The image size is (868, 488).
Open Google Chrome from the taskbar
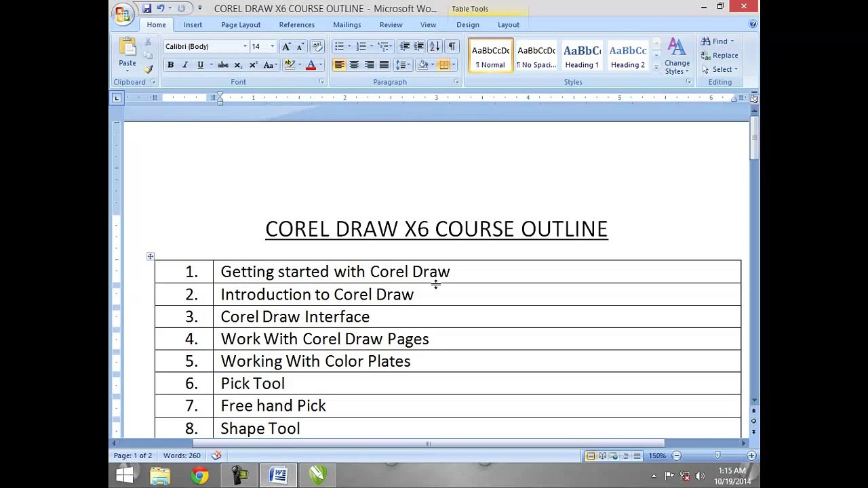[199, 475]
